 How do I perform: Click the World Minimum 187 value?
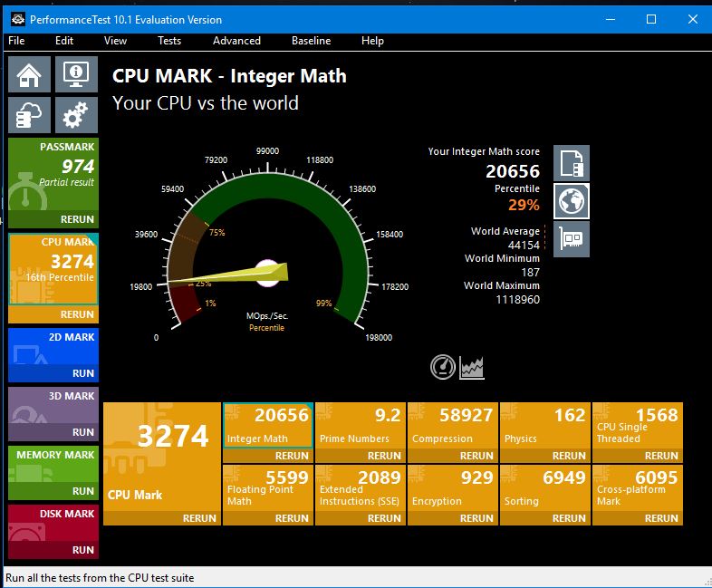pos(530,273)
